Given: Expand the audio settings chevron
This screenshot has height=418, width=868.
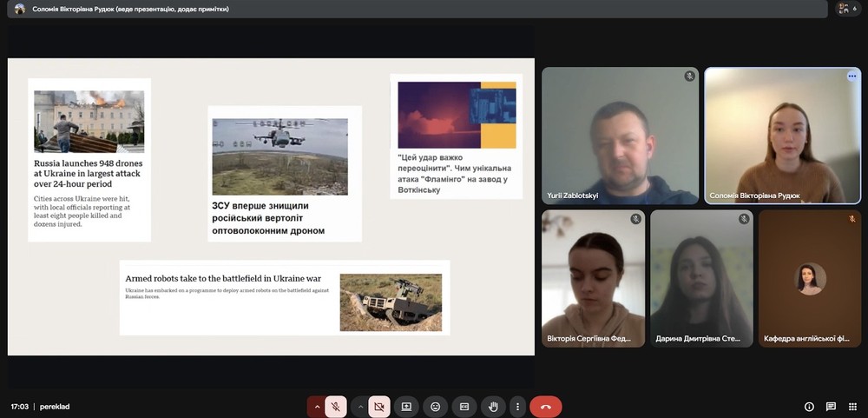Looking at the screenshot, I should (x=317, y=406).
